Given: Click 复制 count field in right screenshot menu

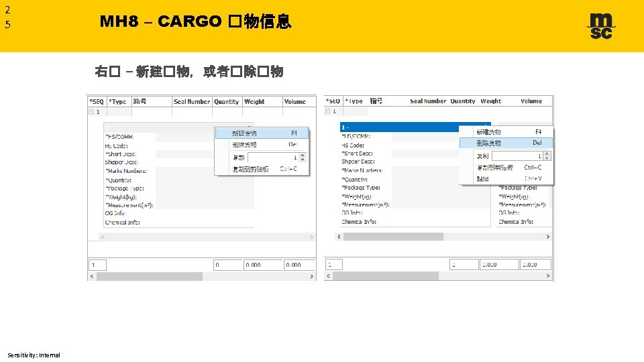Looking at the screenshot, I should (517, 156).
